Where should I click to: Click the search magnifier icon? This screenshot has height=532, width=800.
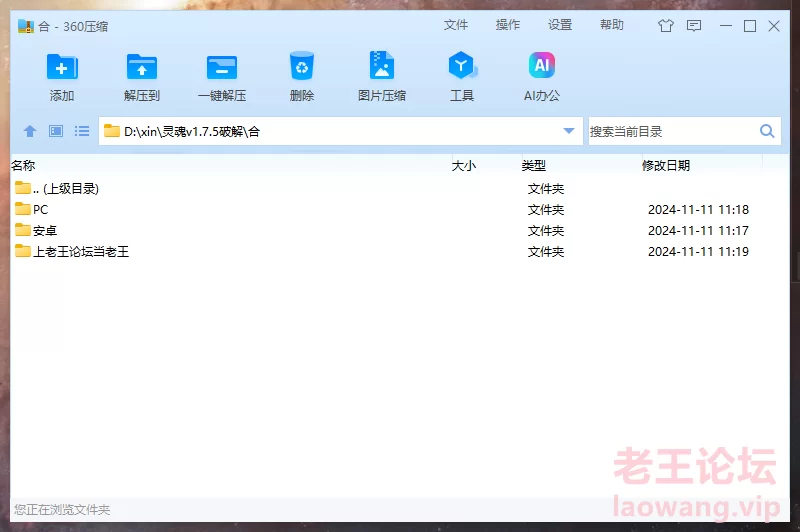pyautogui.click(x=767, y=131)
